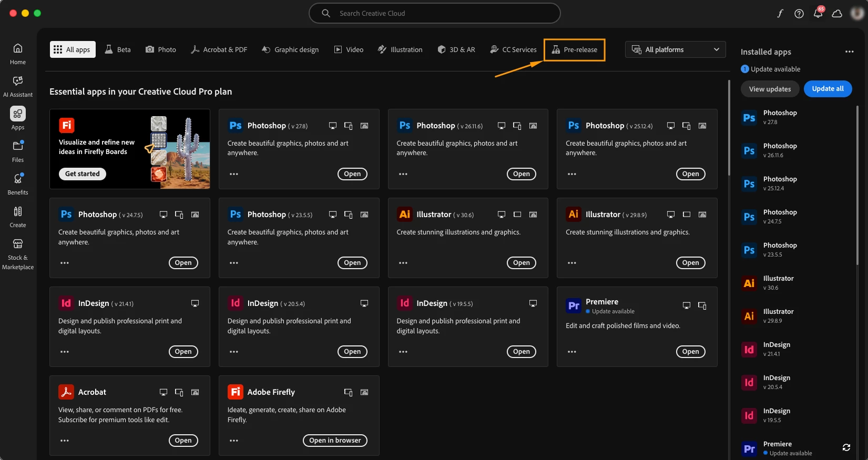
Task: Open the Benefits sidebar section
Action: pos(18,185)
